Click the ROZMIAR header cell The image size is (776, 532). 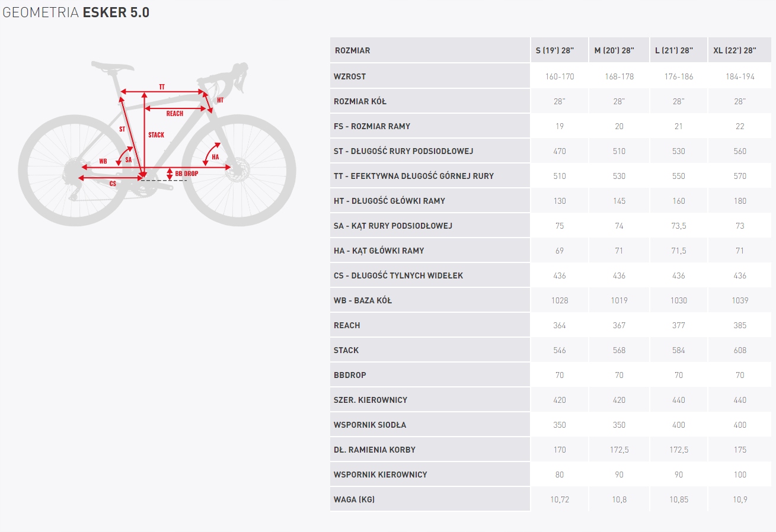point(352,50)
